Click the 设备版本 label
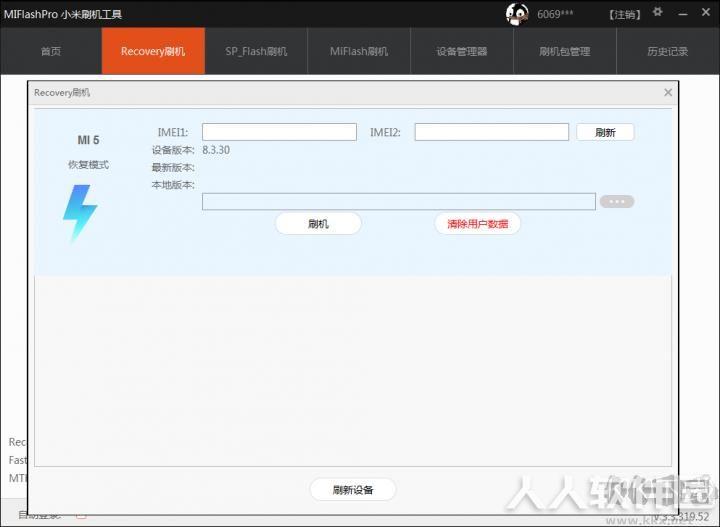 point(173,150)
